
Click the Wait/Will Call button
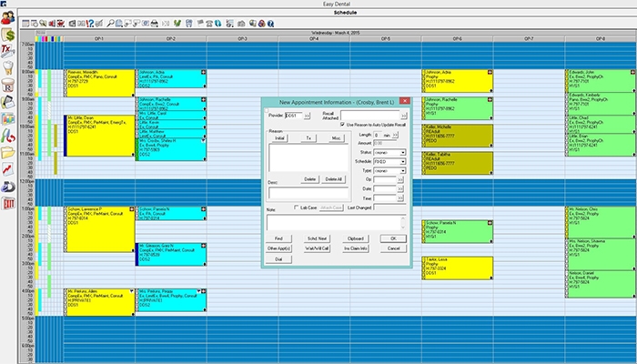317,248
